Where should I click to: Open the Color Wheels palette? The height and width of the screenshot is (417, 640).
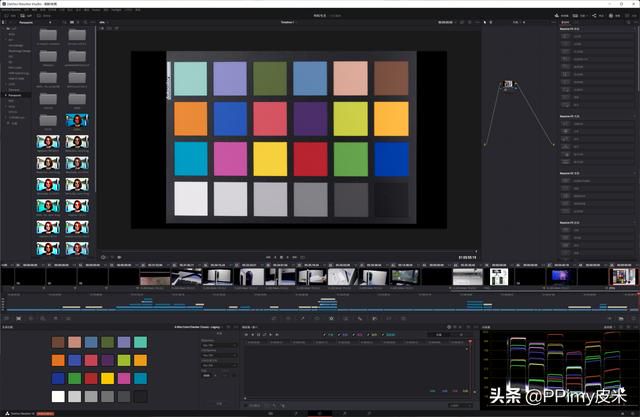point(31,318)
